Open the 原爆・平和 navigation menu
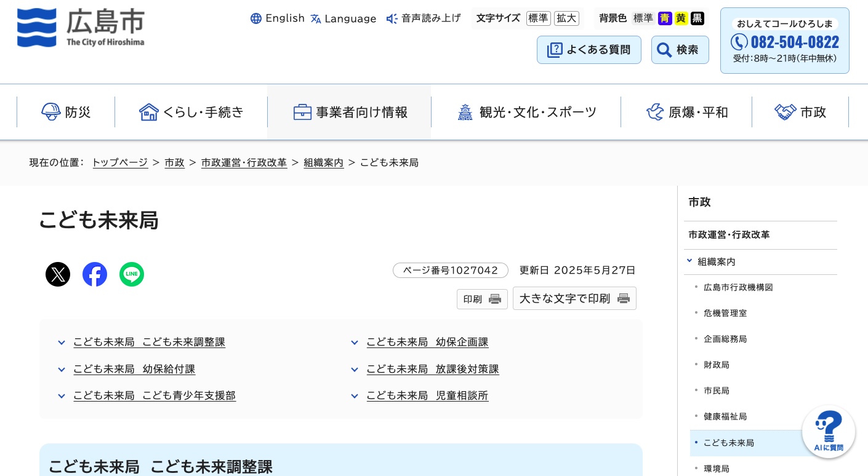This screenshot has height=476, width=868. coord(686,112)
